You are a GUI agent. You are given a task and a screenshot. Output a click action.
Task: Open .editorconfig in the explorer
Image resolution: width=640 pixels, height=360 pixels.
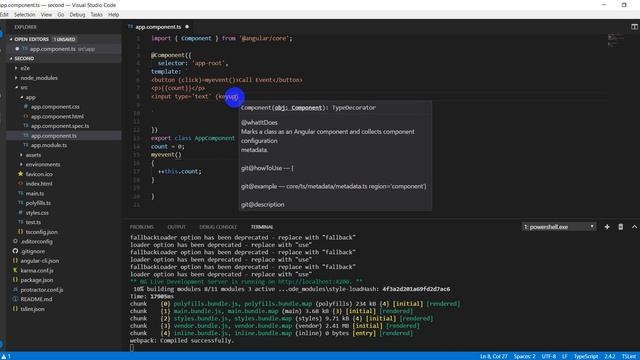(x=36, y=241)
